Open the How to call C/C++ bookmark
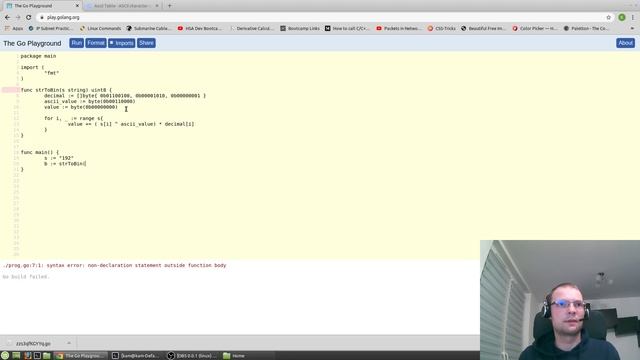This screenshot has width=640, height=360. pyautogui.click(x=347, y=29)
